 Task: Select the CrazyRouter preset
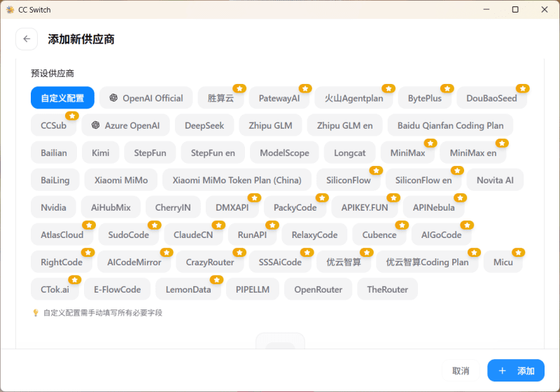coord(209,262)
